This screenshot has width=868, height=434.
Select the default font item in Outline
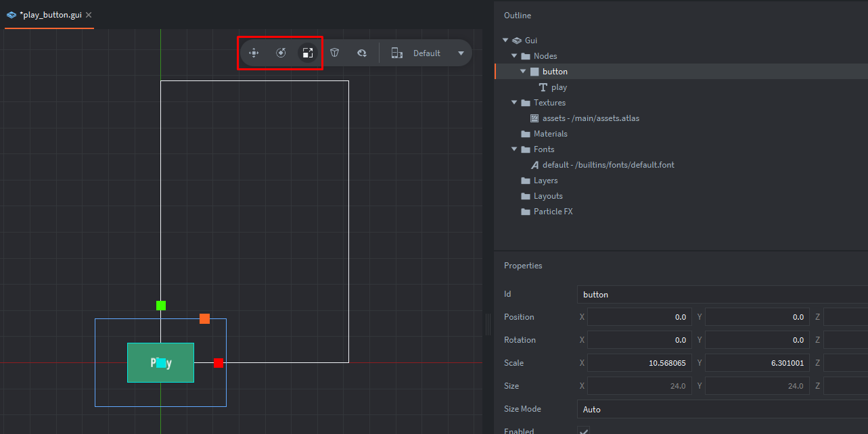point(608,165)
